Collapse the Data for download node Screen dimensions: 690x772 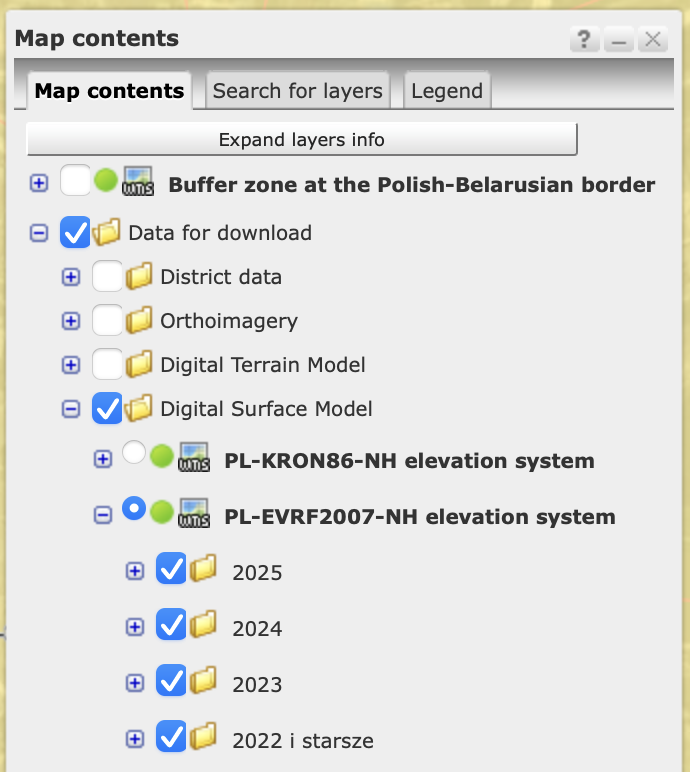click(39, 233)
